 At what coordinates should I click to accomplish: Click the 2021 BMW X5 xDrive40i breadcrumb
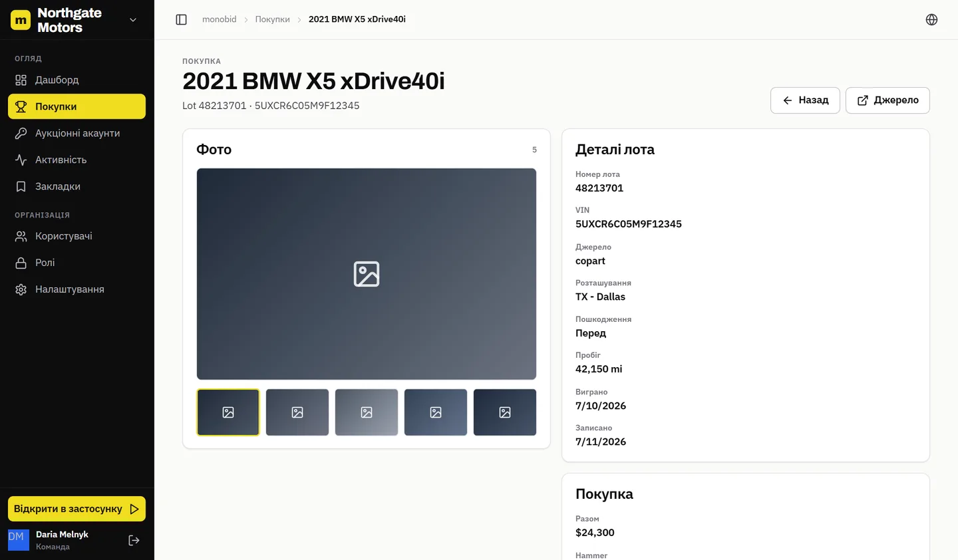357,19
